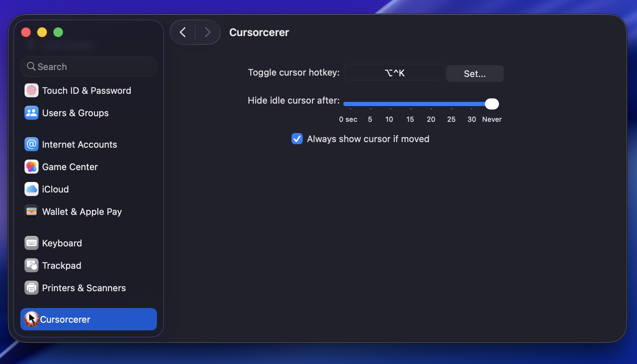Select Cursorcerer in the sidebar
637x364 pixels.
[88, 319]
